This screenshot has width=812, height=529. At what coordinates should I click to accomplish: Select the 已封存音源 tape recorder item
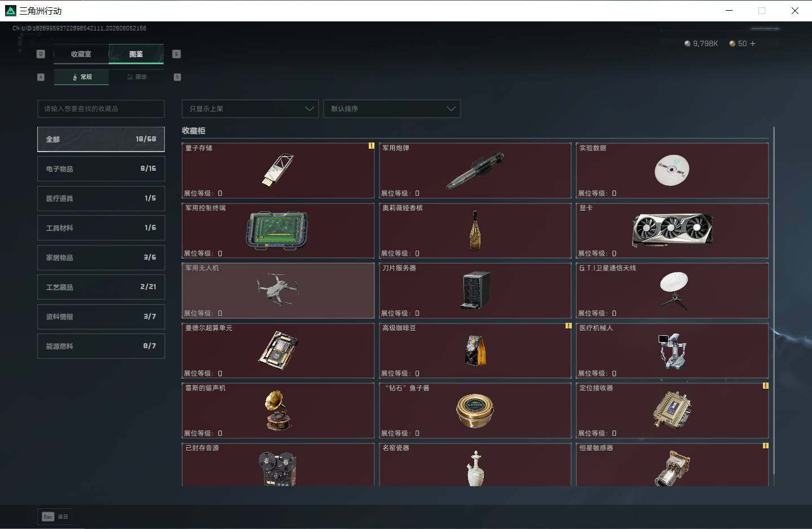click(278, 464)
